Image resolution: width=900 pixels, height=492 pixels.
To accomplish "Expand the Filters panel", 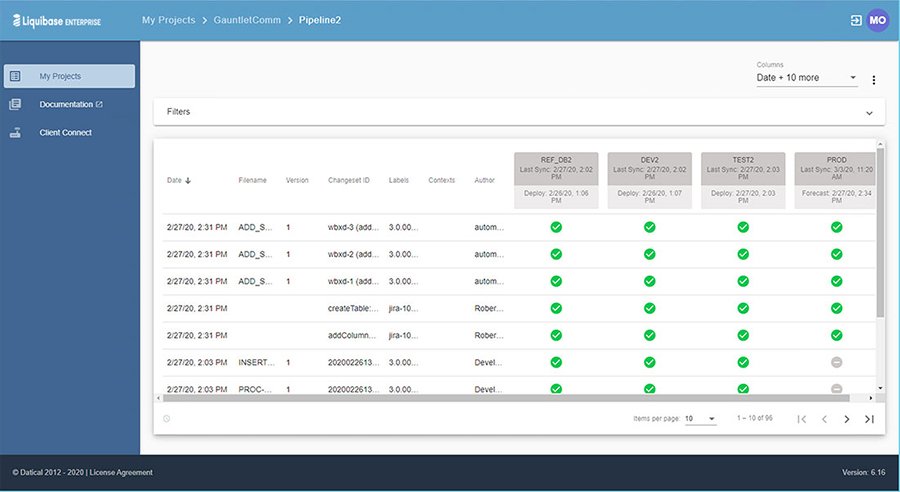I will [868, 112].
